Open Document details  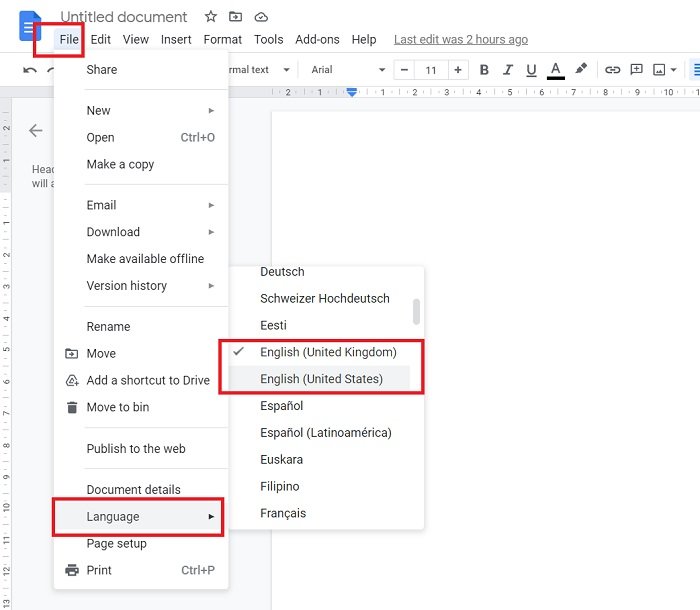(141, 489)
